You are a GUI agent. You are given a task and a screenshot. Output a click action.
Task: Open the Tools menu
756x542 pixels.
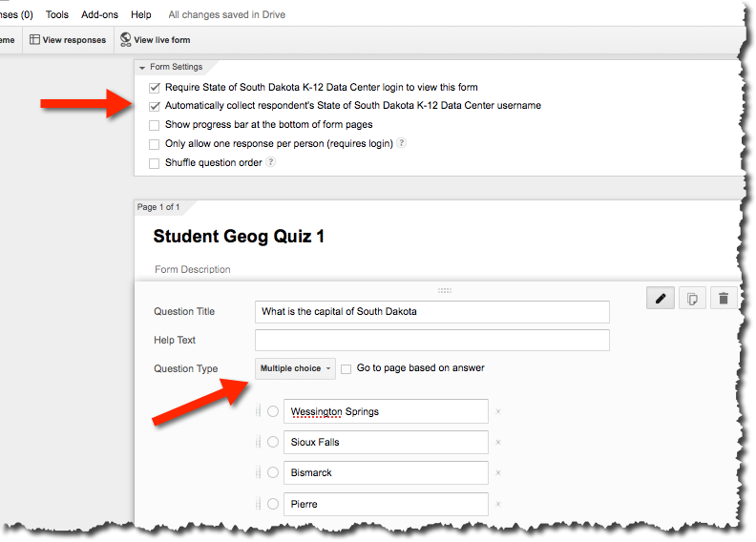pyautogui.click(x=57, y=14)
